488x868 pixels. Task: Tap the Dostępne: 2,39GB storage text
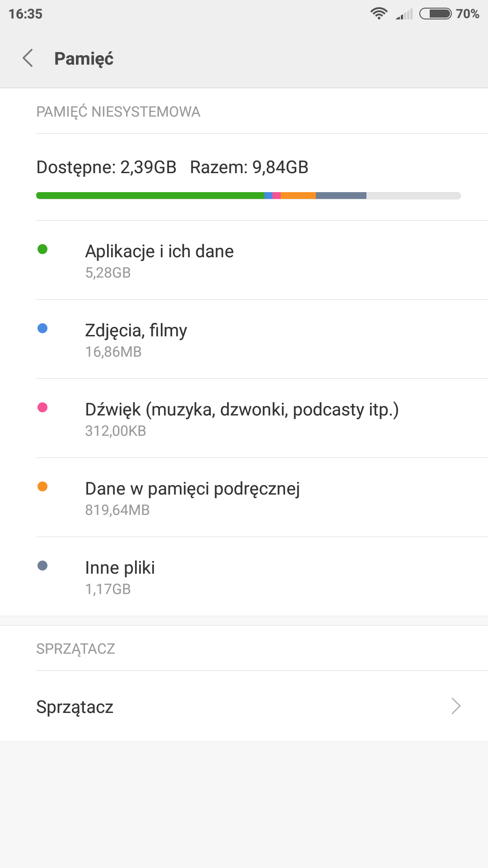tap(106, 167)
